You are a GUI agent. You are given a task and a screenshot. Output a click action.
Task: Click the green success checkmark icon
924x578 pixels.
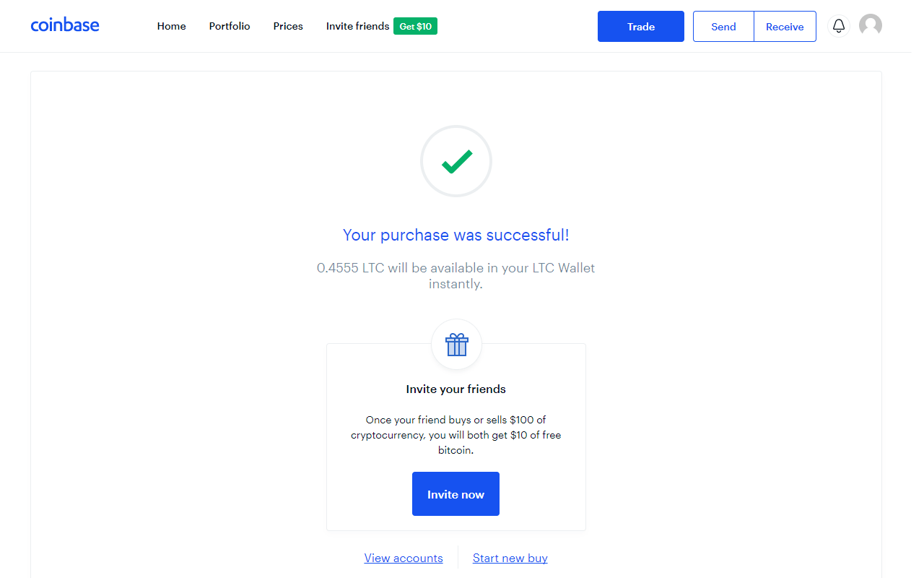(x=456, y=161)
